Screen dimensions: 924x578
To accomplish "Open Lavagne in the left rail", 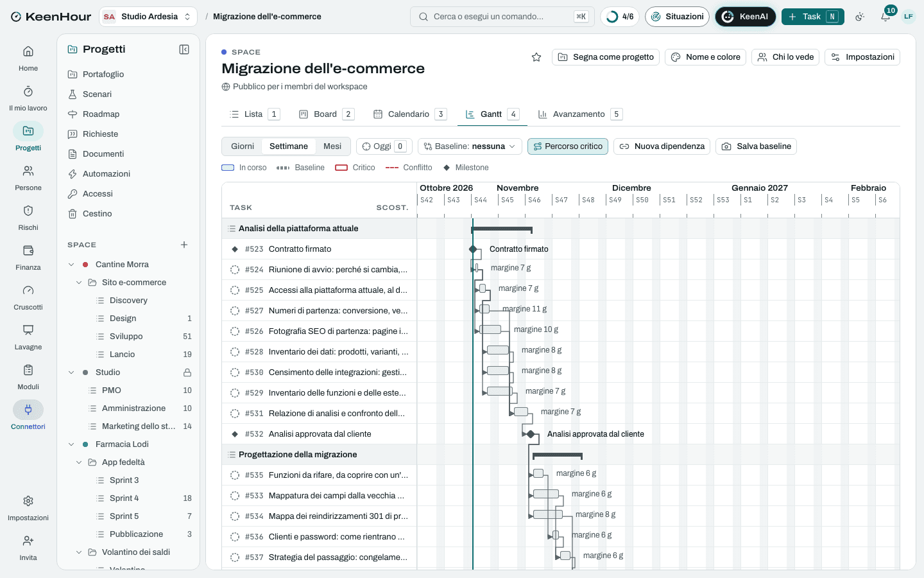I will tap(28, 337).
